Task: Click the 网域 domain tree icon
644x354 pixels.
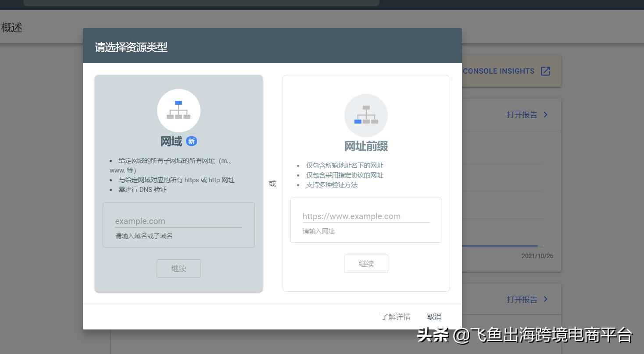Action: tap(179, 110)
